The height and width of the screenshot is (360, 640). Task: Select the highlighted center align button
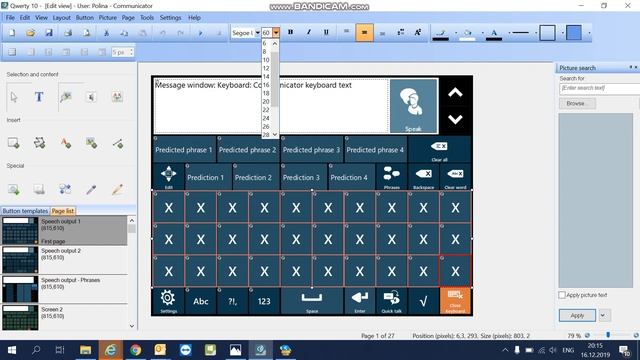(364, 33)
